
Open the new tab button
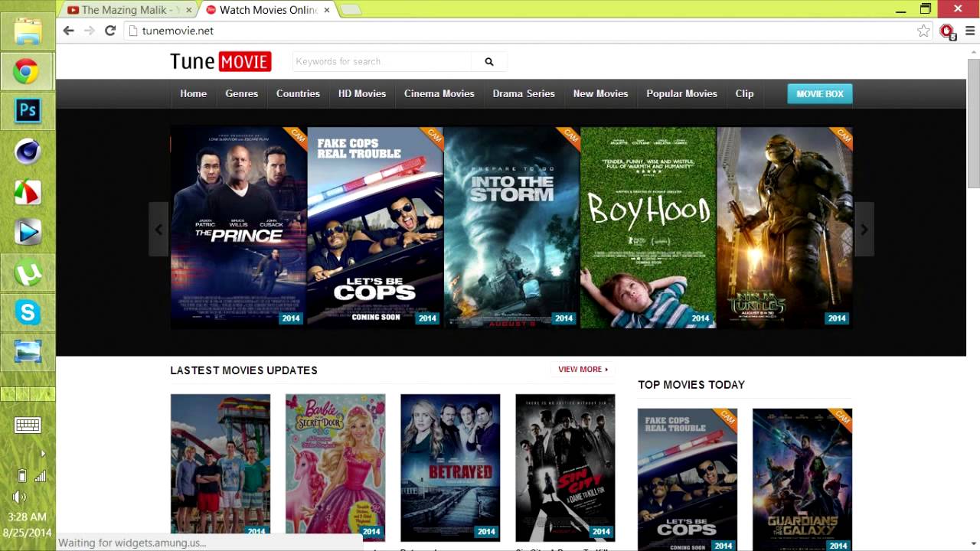[350, 10]
